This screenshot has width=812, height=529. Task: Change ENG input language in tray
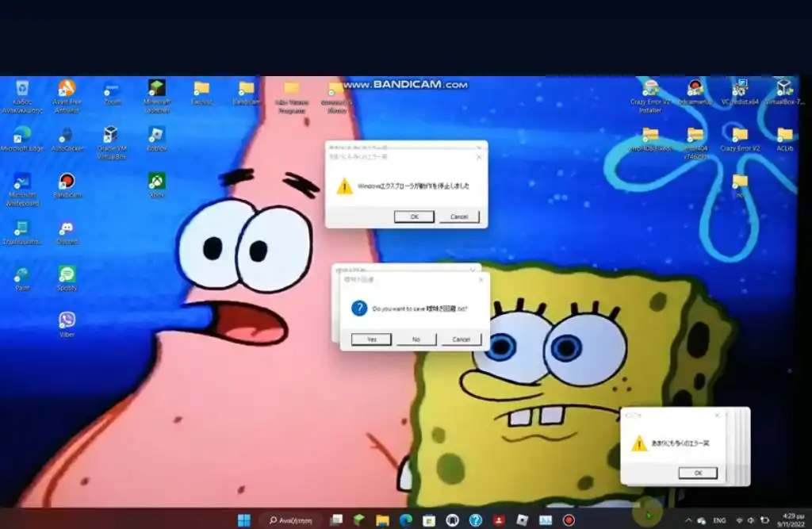click(x=719, y=520)
